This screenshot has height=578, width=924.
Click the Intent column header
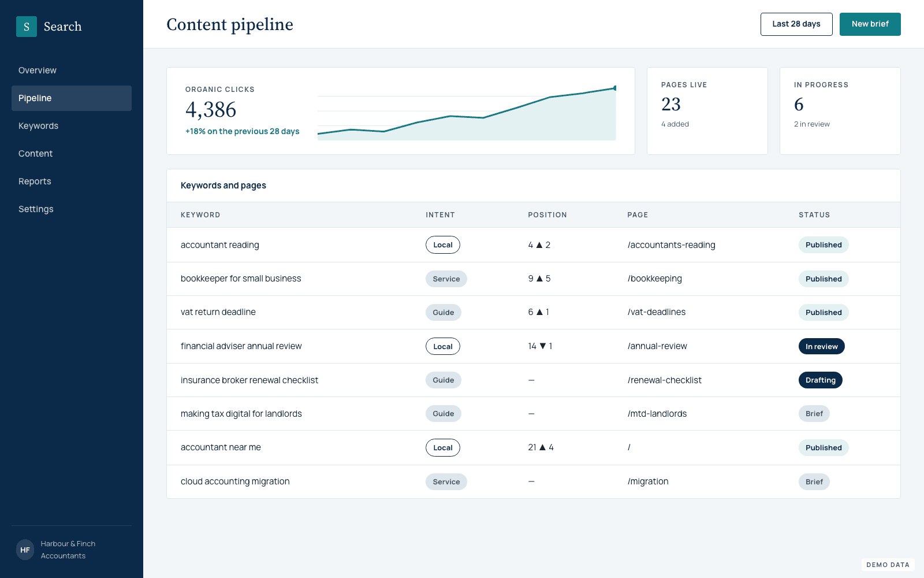click(x=440, y=215)
